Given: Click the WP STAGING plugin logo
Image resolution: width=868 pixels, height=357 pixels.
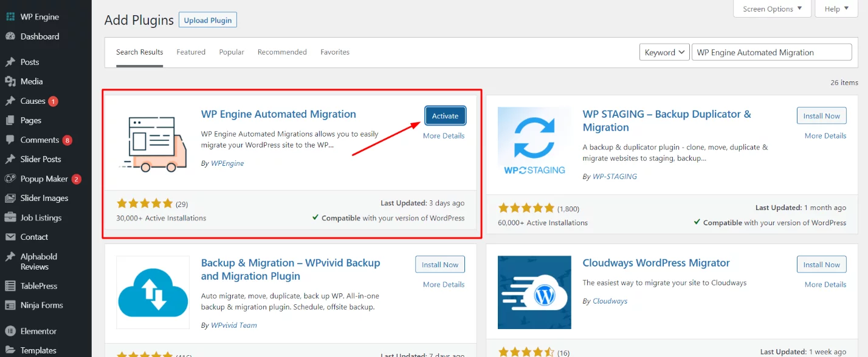Looking at the screenshot, I should click(534, 144).
